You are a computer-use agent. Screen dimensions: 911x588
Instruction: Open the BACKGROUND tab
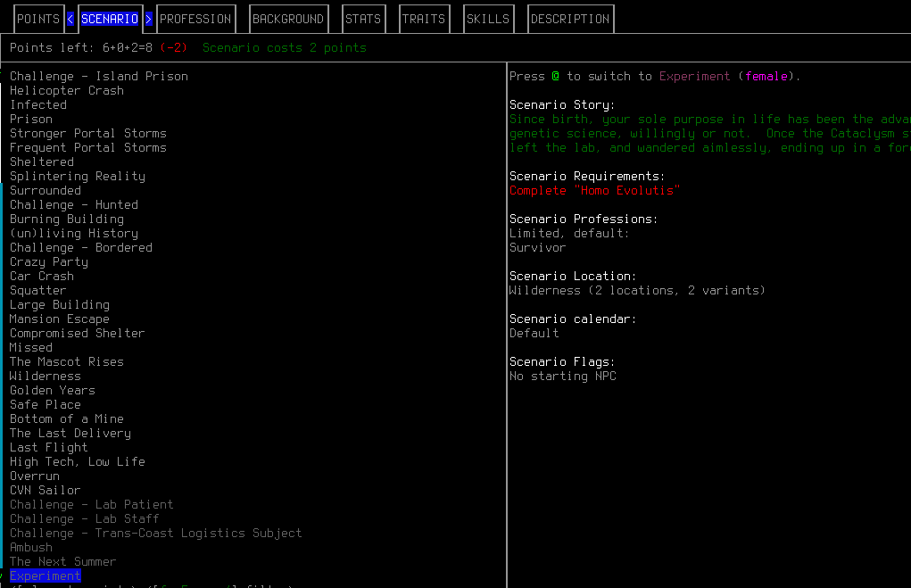288,19
